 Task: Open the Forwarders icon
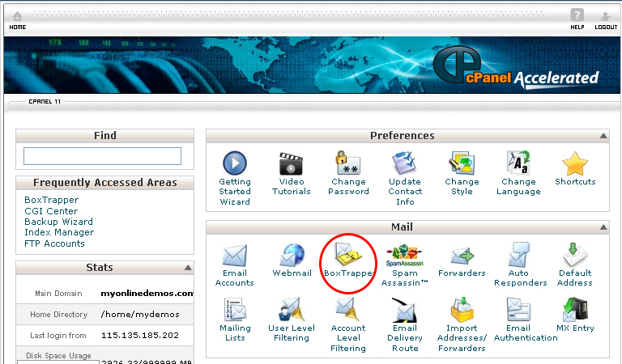[462, 256]
